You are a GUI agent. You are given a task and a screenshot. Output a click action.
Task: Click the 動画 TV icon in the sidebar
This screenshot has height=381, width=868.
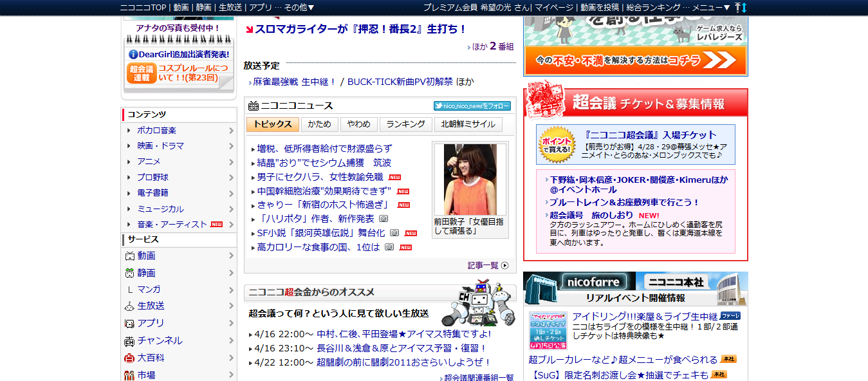[x=129, y=256]
